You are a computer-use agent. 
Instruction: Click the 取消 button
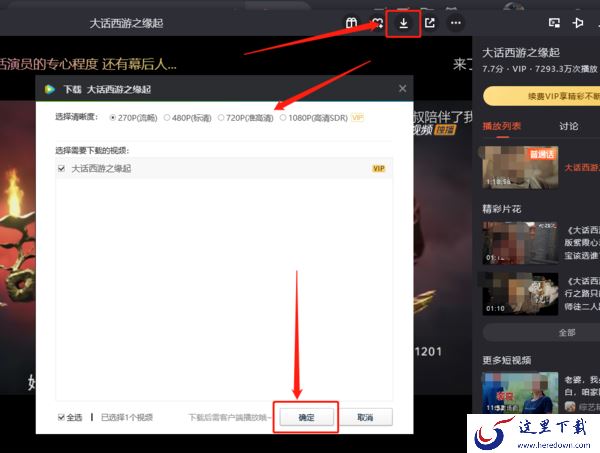pos(365,417)
